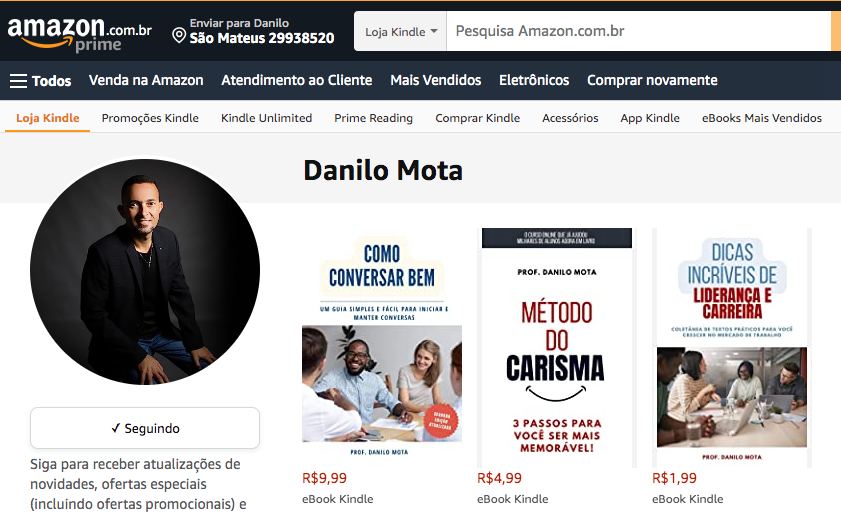The height and width of the screenshot is (518, 841).
Task: Click the delivery location pin icon
Action: (179, 36)
